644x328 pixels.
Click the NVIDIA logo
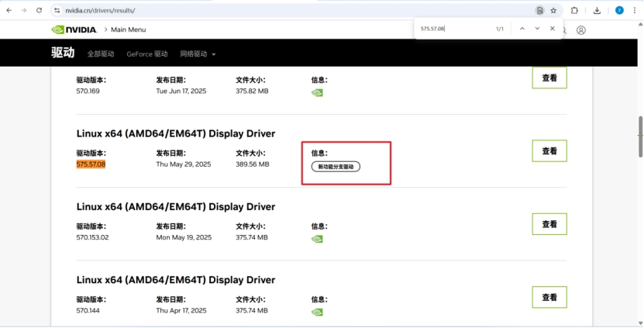pyautogui.click(x=74, y=29)
